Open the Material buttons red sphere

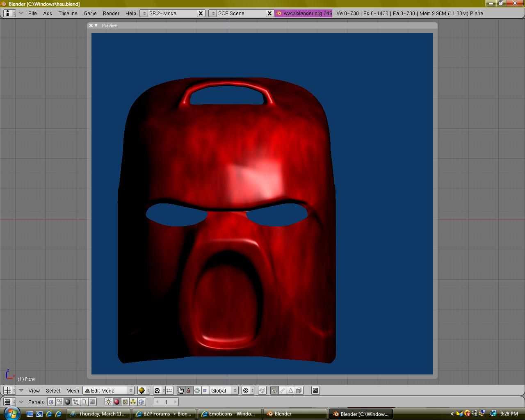(x=116, y=402)
